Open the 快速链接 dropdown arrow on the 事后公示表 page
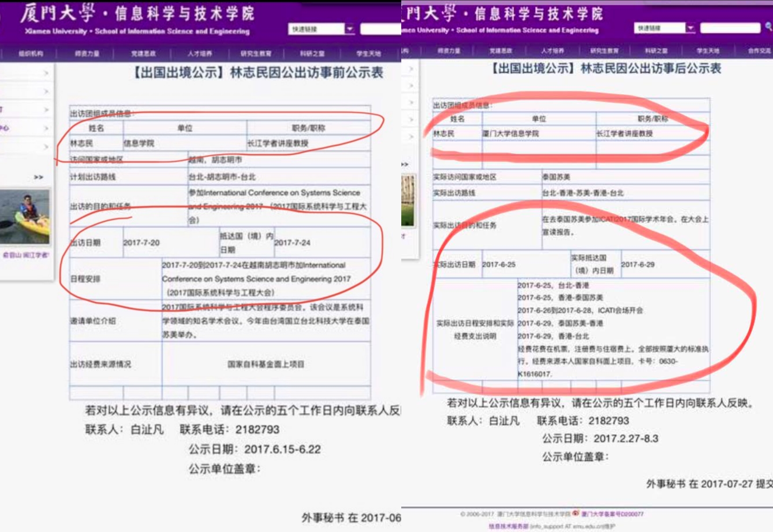 tap(691, 28)
